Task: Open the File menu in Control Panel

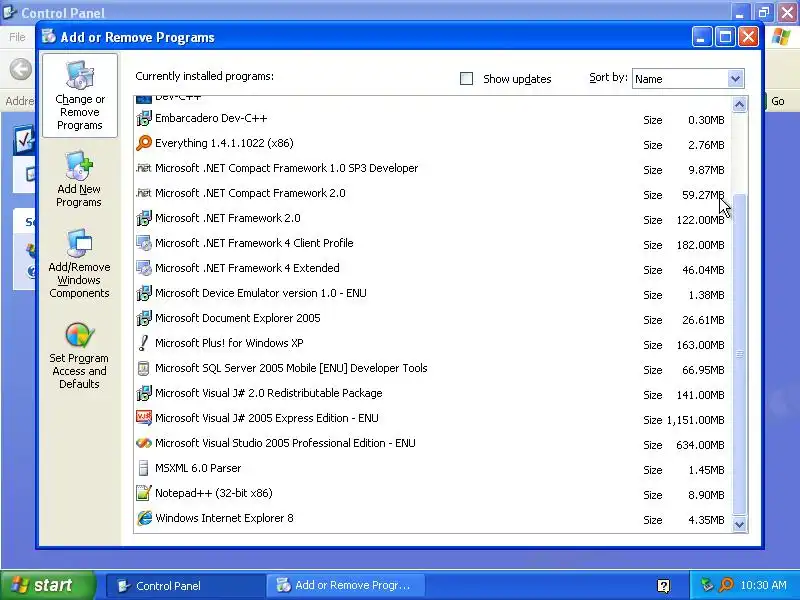Action: pyautogui.click(x=17, y=37)
